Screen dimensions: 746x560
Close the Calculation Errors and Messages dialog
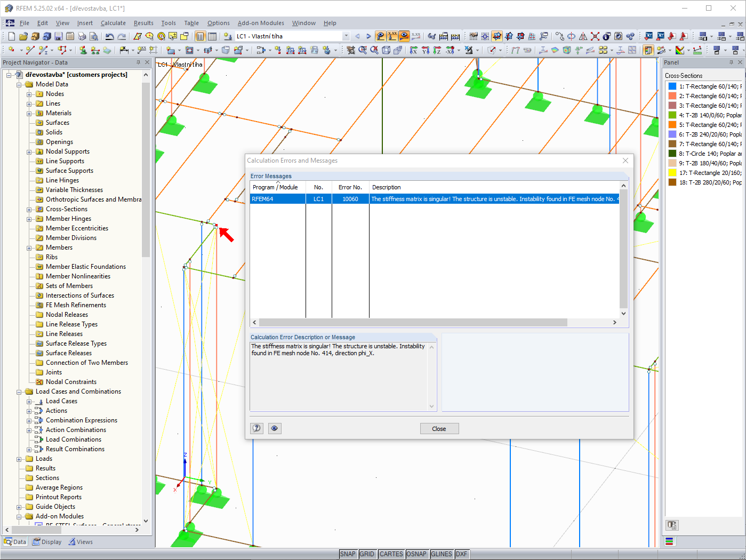[625, 161]
